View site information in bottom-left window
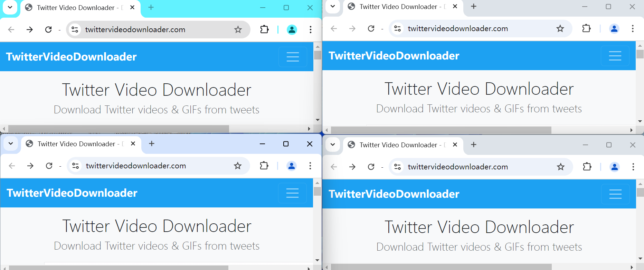The image size is (644, 270). coord(76,166)
